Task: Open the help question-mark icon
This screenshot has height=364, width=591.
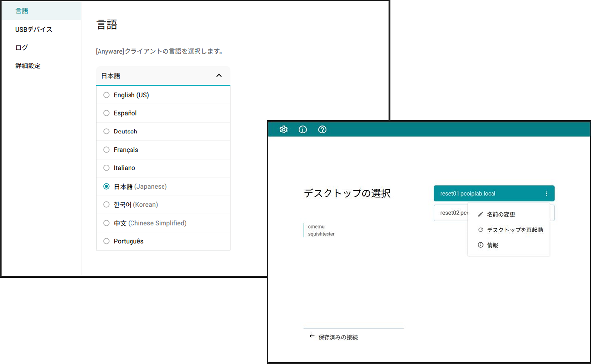Action: 322,129
